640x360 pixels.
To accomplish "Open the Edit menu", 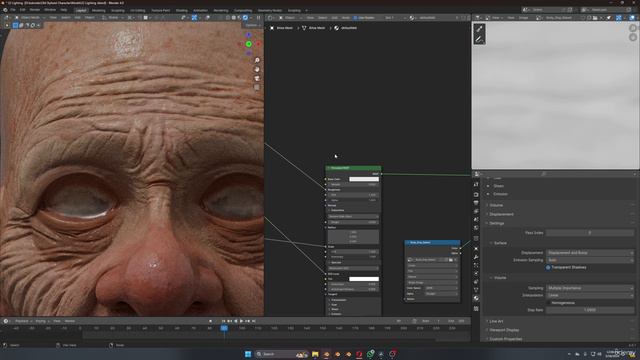I will pyautogui.click(x=22, y=10).
